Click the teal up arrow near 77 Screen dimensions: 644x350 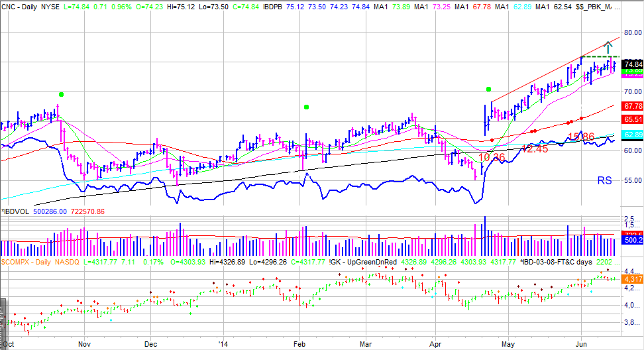(608, 48)
